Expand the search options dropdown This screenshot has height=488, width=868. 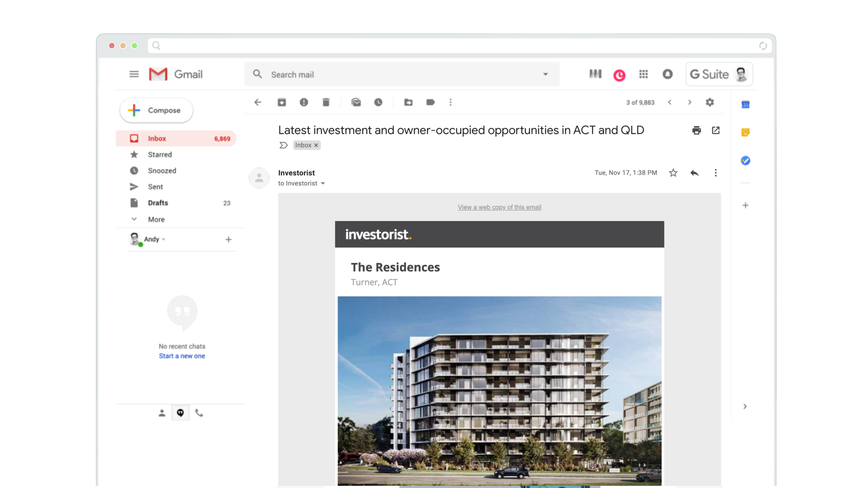545,74
